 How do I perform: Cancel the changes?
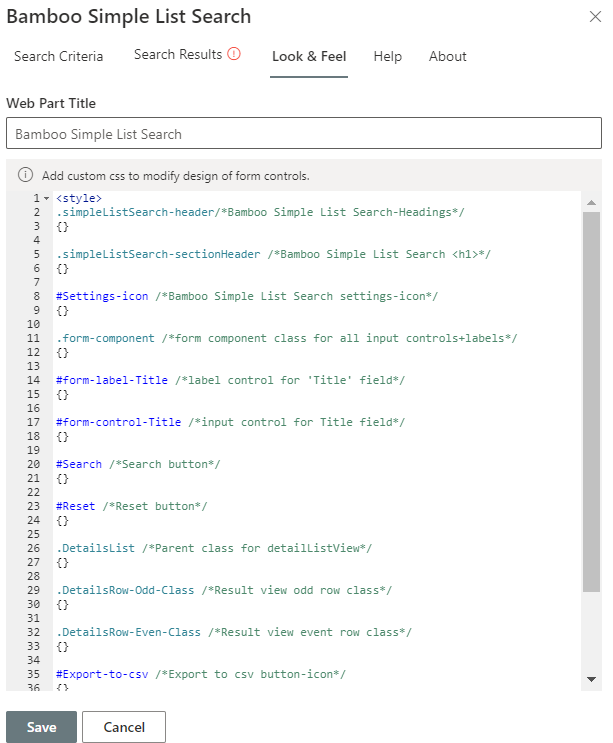(x=124, y=727)
